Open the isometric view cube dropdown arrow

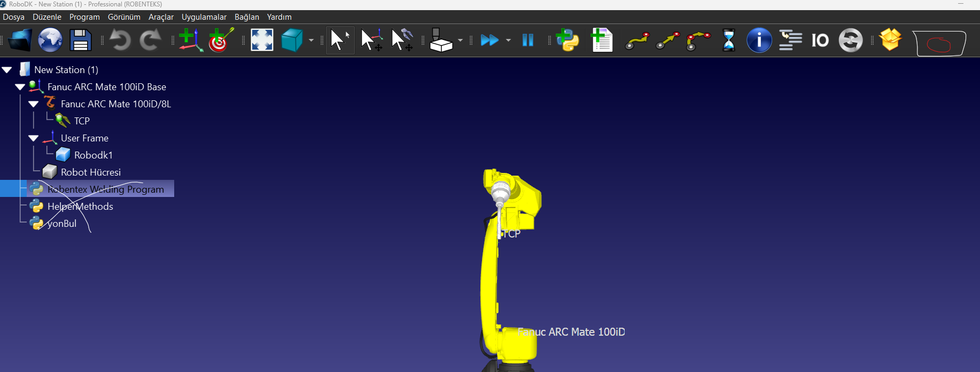311,40
